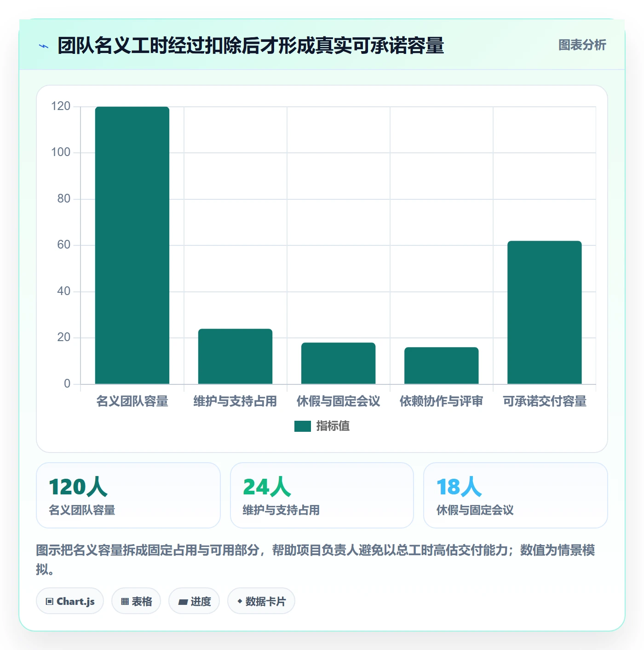644x650 pixels.
Task: Click the x-axis label 依赖协作与评审
Action: click(441, 401)
